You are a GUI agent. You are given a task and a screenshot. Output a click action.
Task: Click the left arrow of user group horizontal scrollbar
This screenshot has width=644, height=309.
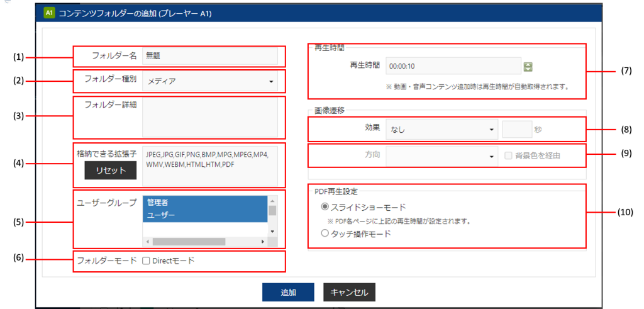pyautogui.click(x=147, y=241)
